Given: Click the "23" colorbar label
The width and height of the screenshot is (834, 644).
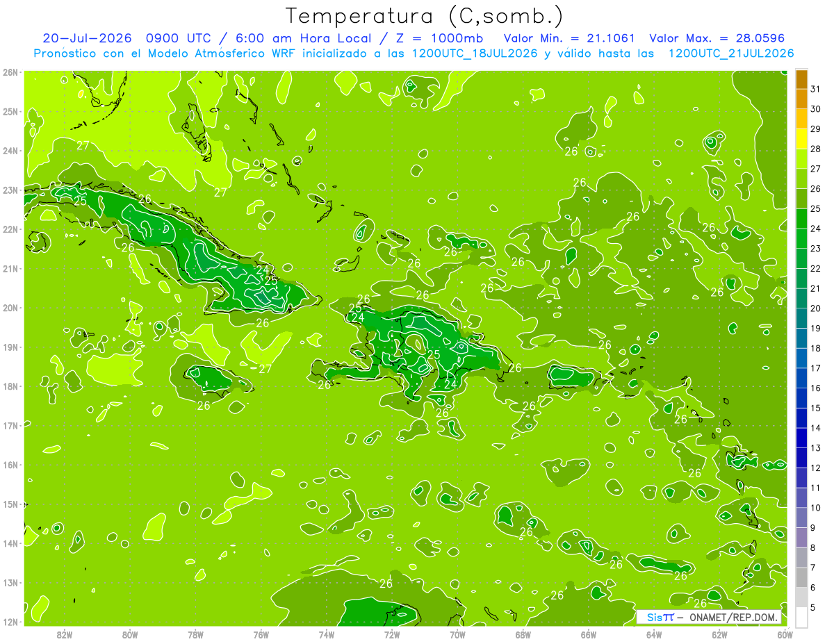Looking at the screenshot, I should 815,248.
